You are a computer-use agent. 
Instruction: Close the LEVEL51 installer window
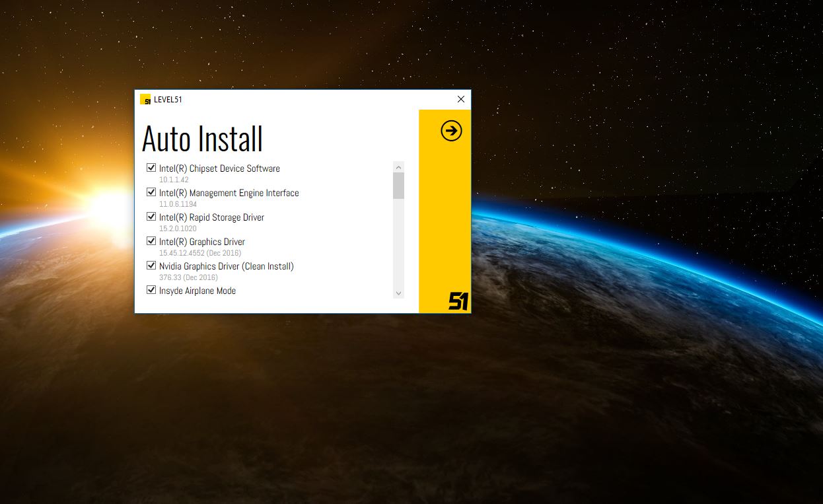point(460,100)
